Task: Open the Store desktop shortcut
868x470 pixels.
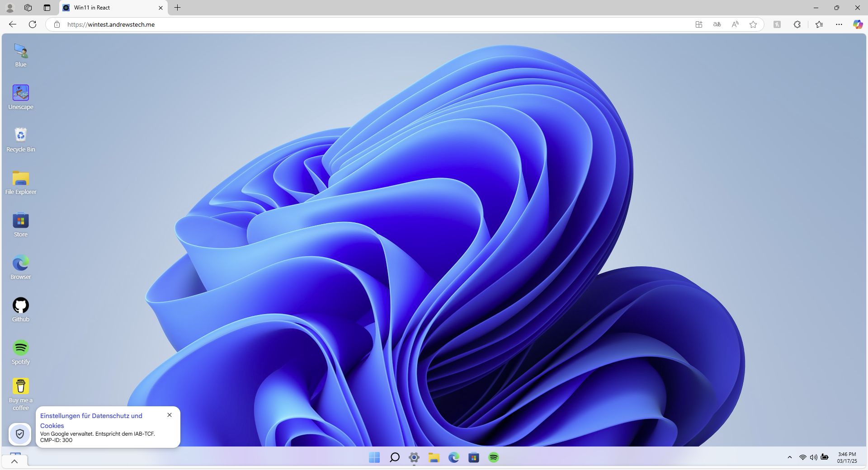Action: [x=21, y=225]
